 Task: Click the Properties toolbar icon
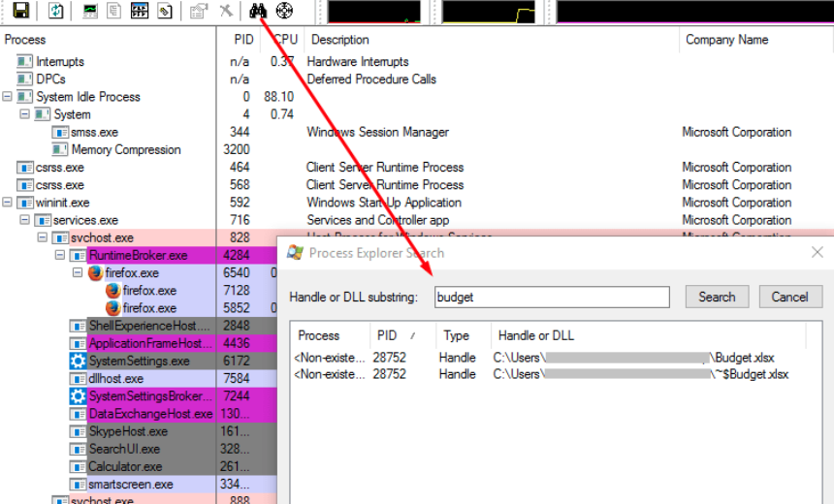click(199, 11)
